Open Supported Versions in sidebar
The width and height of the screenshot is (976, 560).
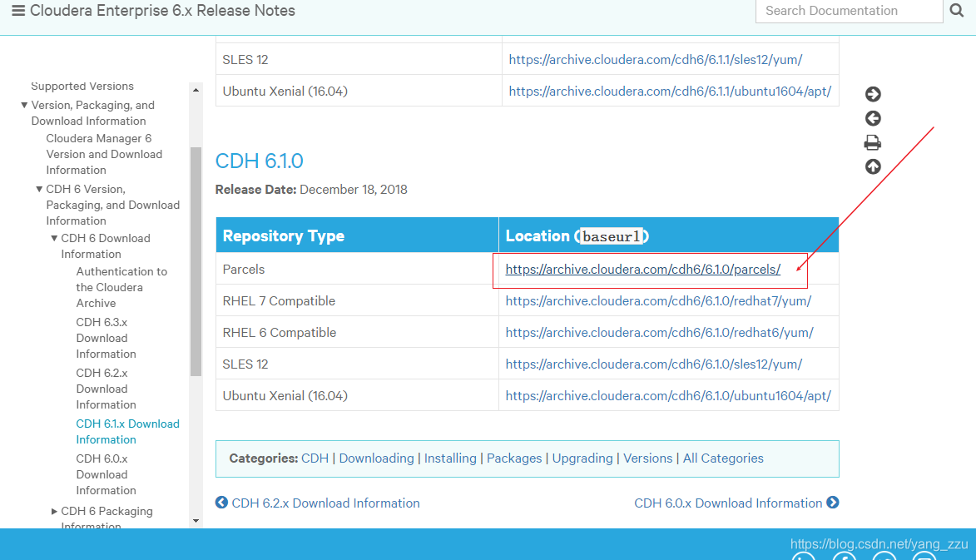[x=82, y=86]
